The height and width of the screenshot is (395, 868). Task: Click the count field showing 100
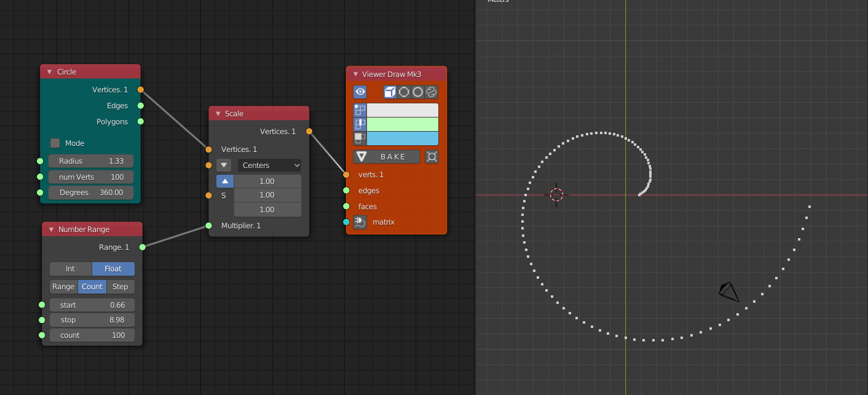point(92,335)
